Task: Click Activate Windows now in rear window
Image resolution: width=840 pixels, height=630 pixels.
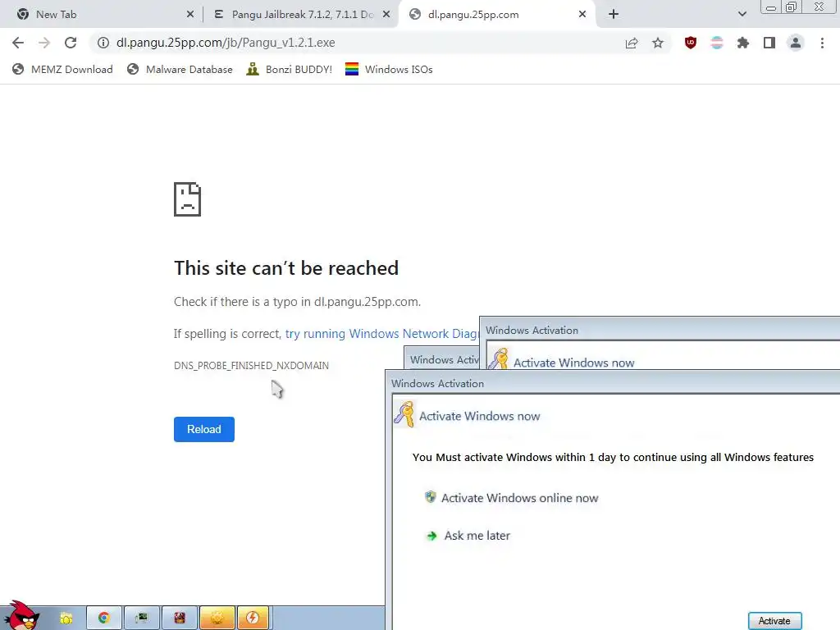Action: [573, 363]
